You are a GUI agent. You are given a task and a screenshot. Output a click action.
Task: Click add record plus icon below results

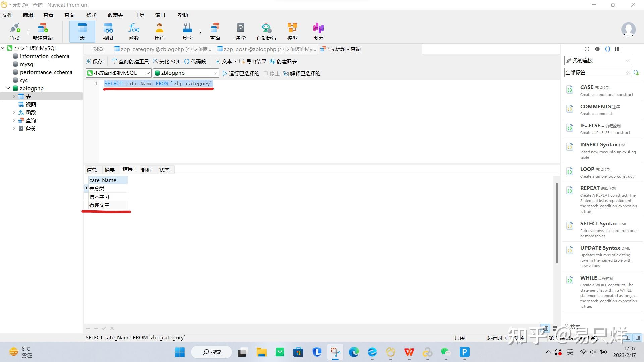88,328
